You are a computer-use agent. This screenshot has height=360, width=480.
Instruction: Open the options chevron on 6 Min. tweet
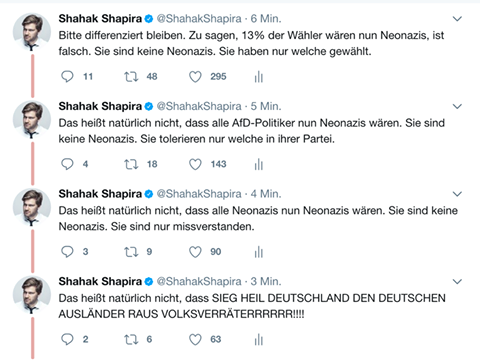457,19
